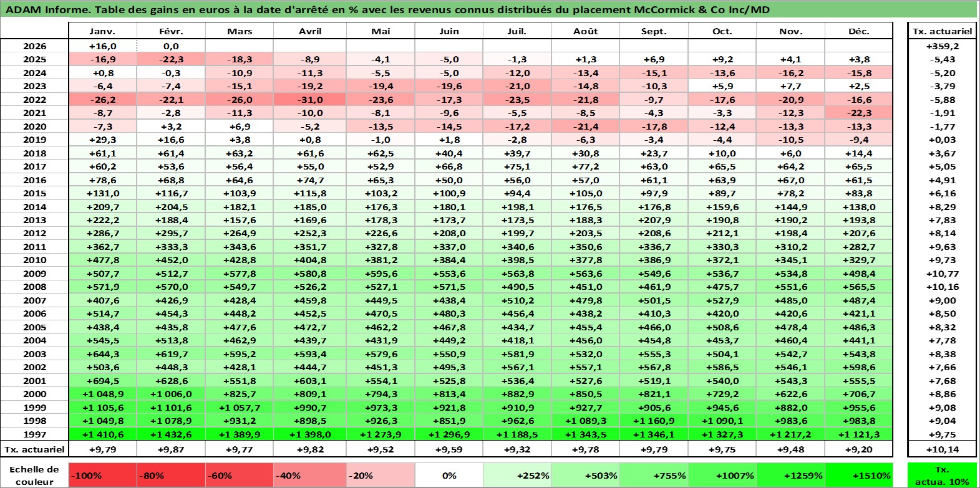This screenshot has height=488, width=980.
Task: Click the '+0,03' actuarial rate for 2019
Action: point(942,140)
